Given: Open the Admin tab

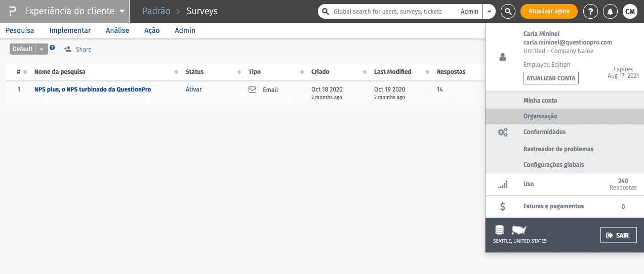Looking at the screenshot, I should click(x=185, y=30).
